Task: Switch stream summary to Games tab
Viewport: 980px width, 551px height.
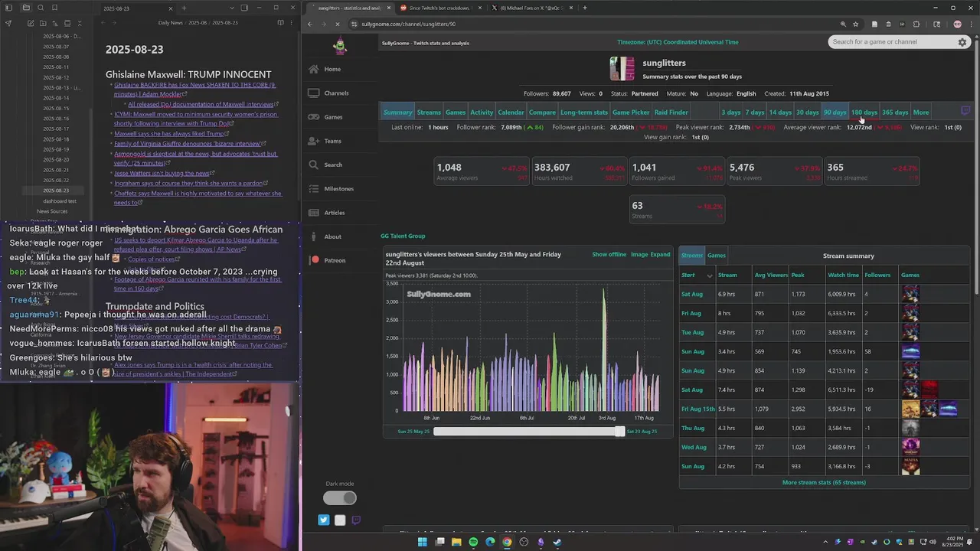Action: [717, 256]
